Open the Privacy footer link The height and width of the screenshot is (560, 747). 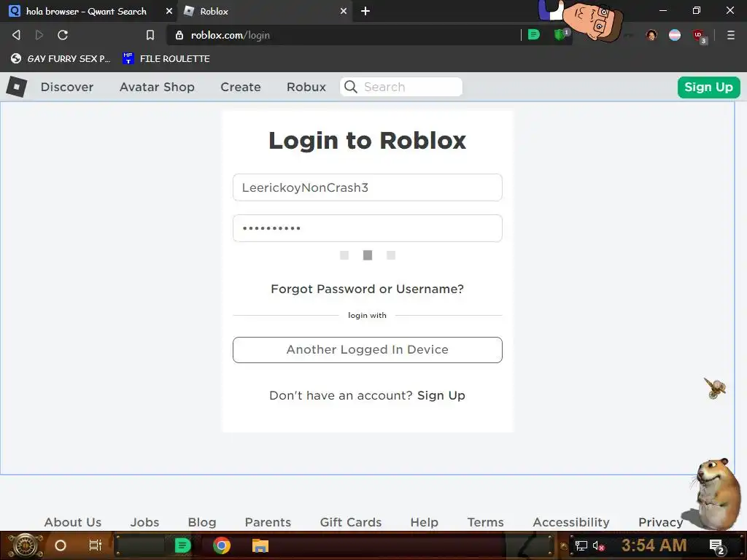tap(661, 522)
